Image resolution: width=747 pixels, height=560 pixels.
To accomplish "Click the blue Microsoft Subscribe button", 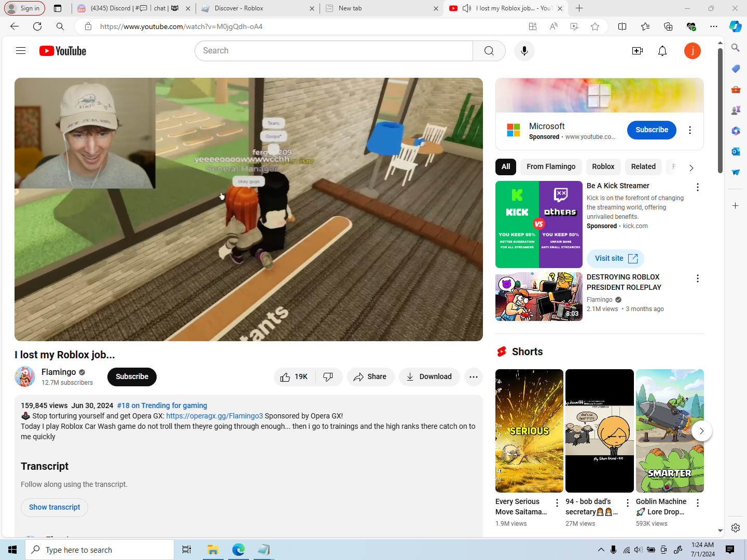I will 652,130.
